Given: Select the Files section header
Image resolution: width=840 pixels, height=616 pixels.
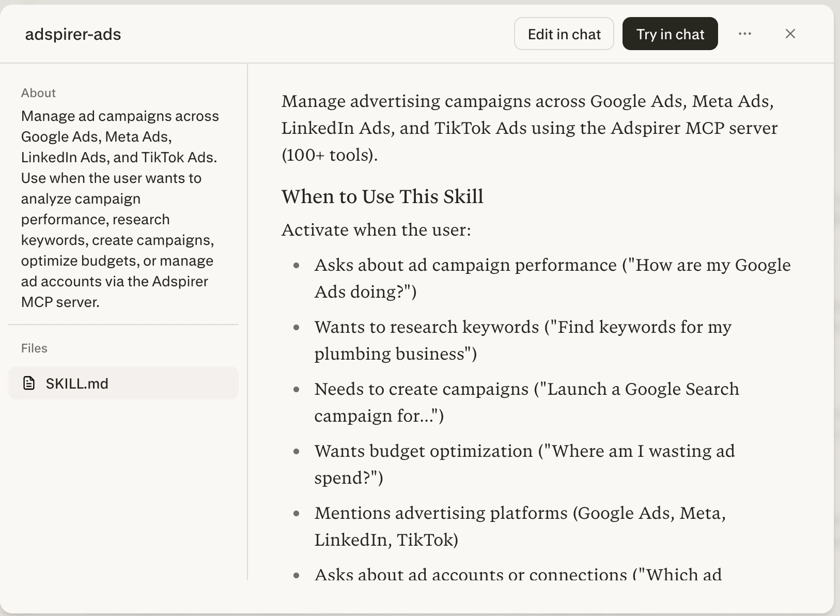Looking at the screenshot, I should 34,348.
